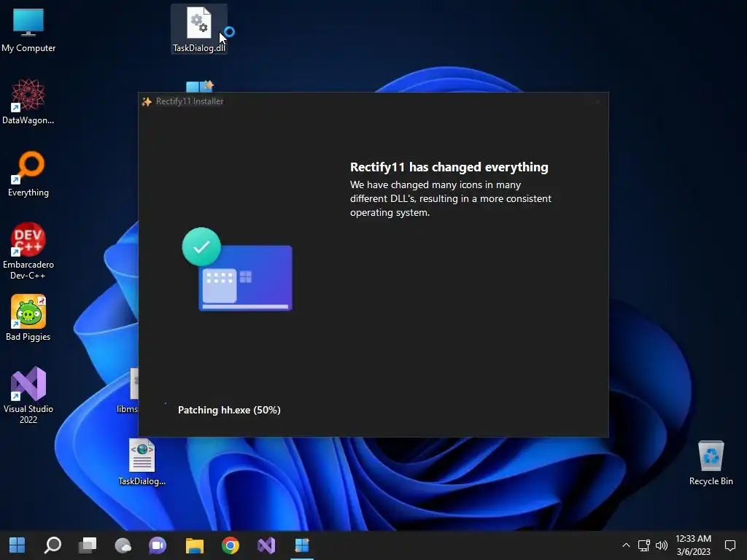The height and width of the screenshot is (560, 747).
Task: Select the TaskDialog.dll file icon
Action: click(x=199, y=29)
